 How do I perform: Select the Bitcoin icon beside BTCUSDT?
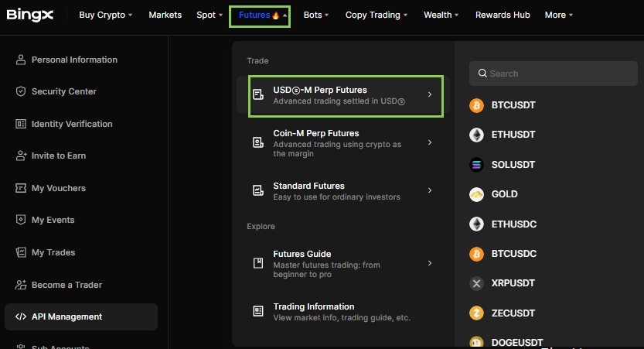coord(476,105)
